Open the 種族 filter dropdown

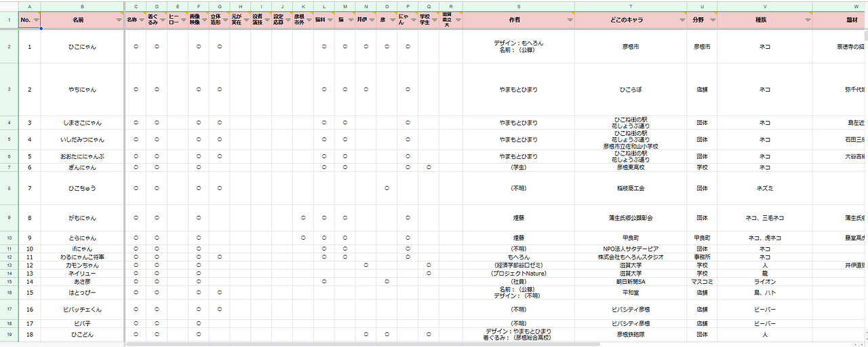click(806, 20)
